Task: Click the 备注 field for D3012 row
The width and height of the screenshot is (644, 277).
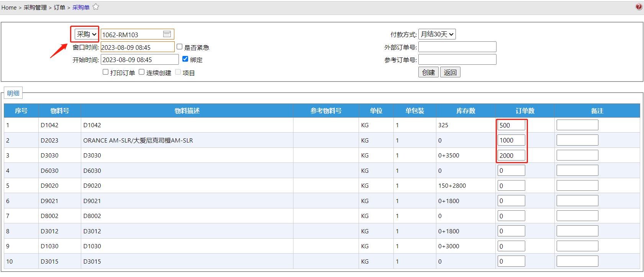Action: (577, 231)
